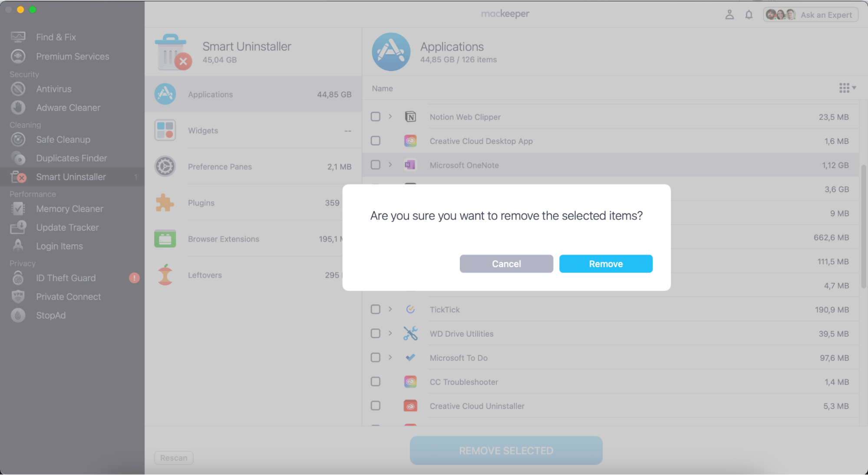Check the Creative Cloud Uninstaller checkbox

376,406
